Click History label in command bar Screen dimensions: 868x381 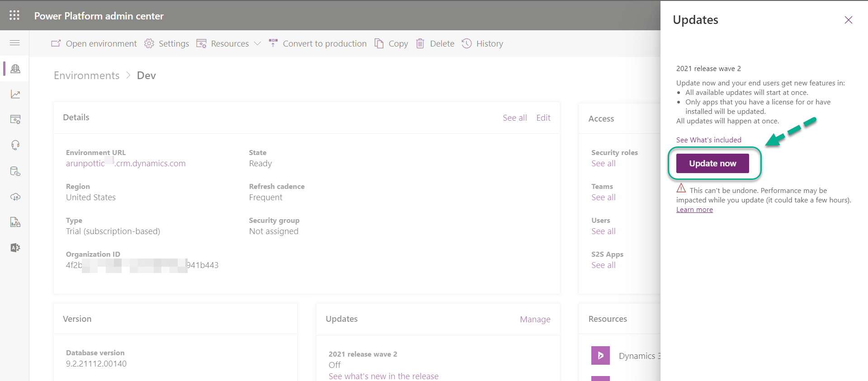(490, 43)
